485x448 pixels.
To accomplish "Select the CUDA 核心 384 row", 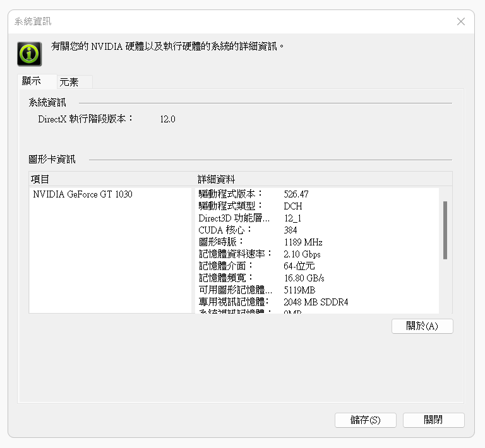I will (317, 230).
